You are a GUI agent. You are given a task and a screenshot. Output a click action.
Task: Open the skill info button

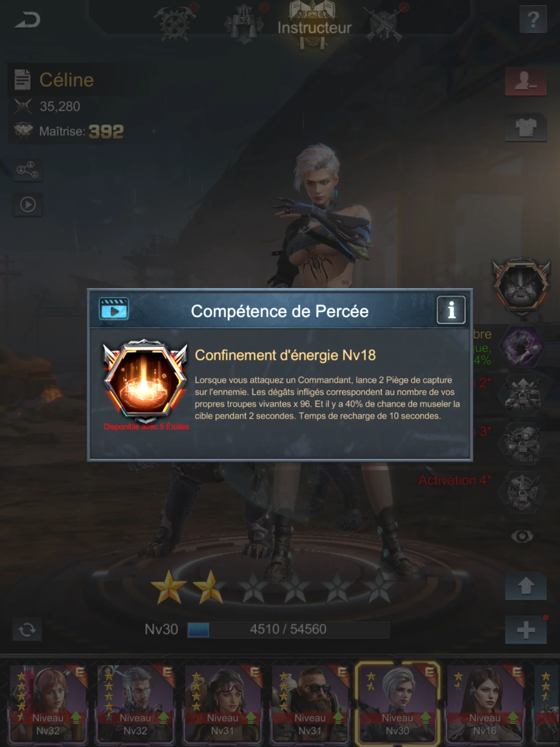coord(451,310)
